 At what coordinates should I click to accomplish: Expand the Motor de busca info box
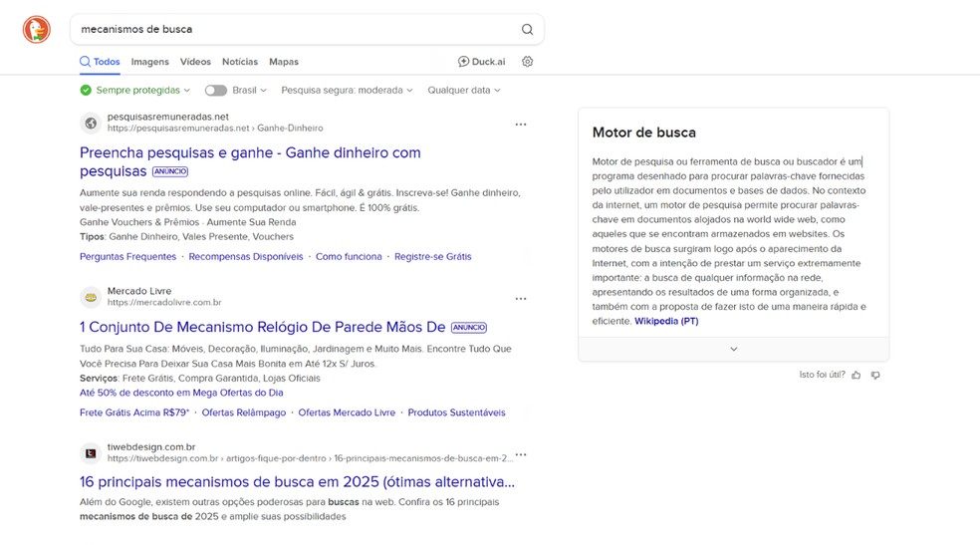click(x=734, y=349)
